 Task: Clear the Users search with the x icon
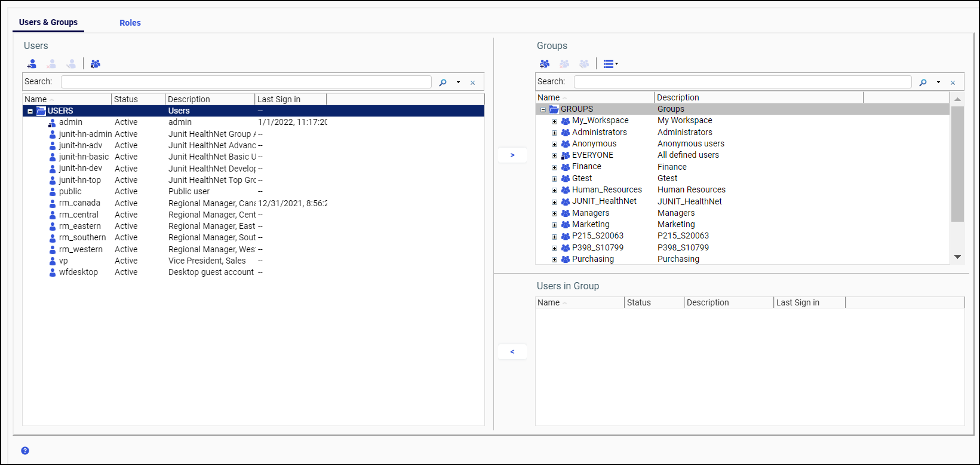(x=472, y=82)
